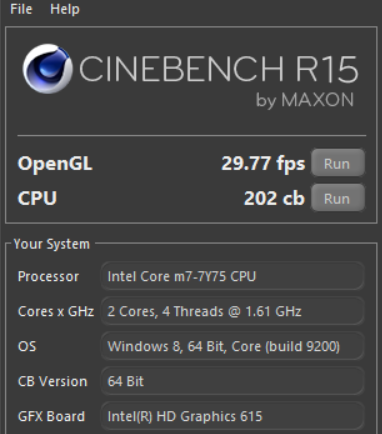The image size is (382, 434).
Task: Select the 202 cb CPU score
Action: 274,198
